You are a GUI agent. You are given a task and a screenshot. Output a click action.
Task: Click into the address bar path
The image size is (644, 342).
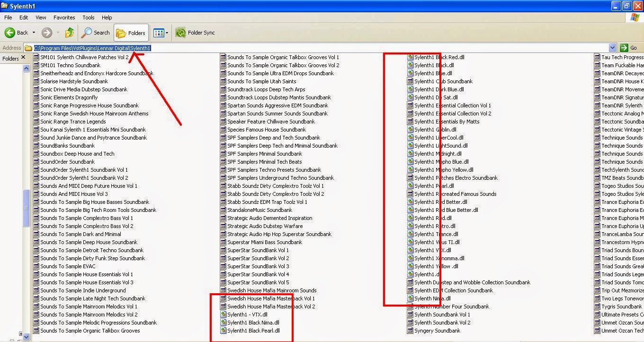(x=316, y=48)
